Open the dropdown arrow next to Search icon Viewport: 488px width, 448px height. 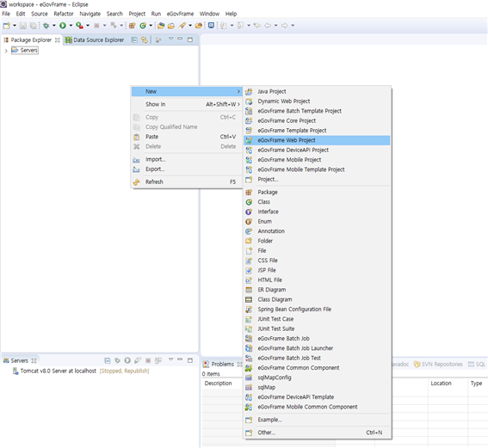[190, 26]
